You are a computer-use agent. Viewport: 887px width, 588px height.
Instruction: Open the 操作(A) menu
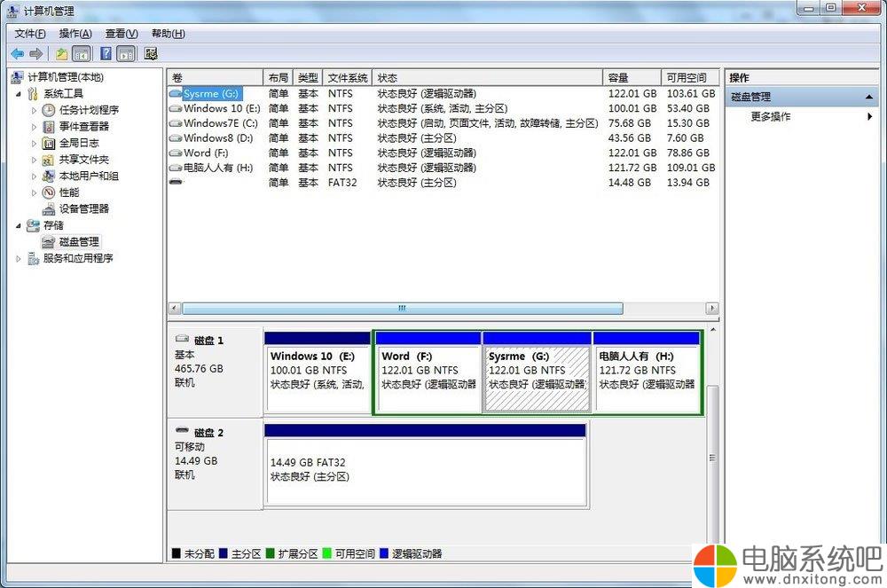pyautogui.click(x=75, y=34)
